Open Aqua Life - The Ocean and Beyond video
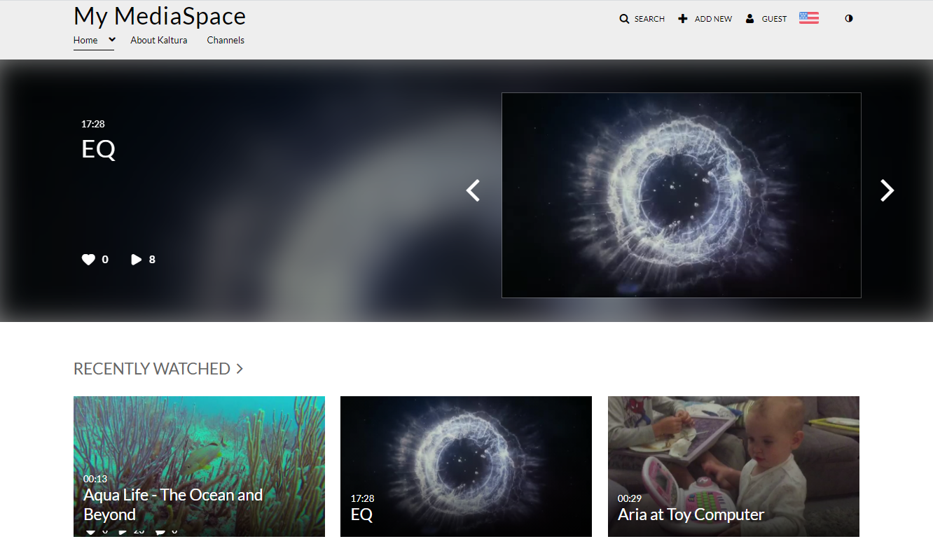The height and width of the screenshot is (560, 933). click(199, 466)
